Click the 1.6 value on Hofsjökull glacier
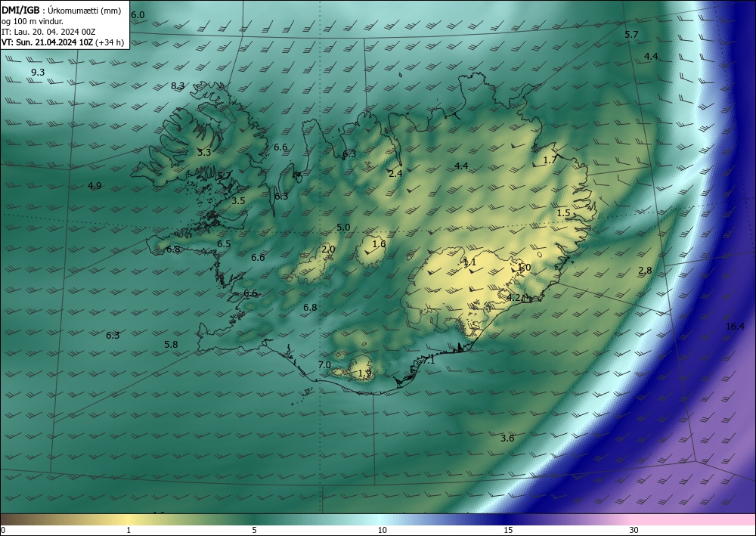This screenshot has width=756, height=536. click(x=380, y=244)
